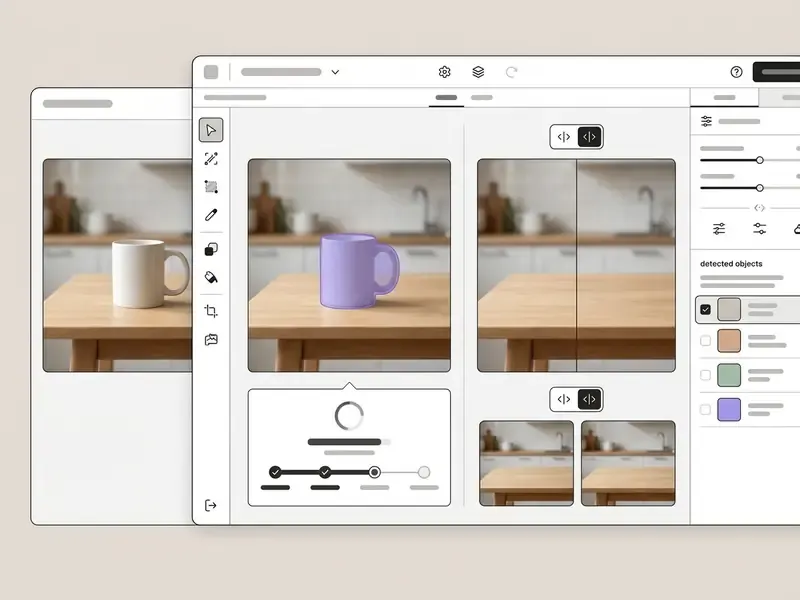Open help via question mark icon
Screen dimensions: 800x600
(736, 72)
